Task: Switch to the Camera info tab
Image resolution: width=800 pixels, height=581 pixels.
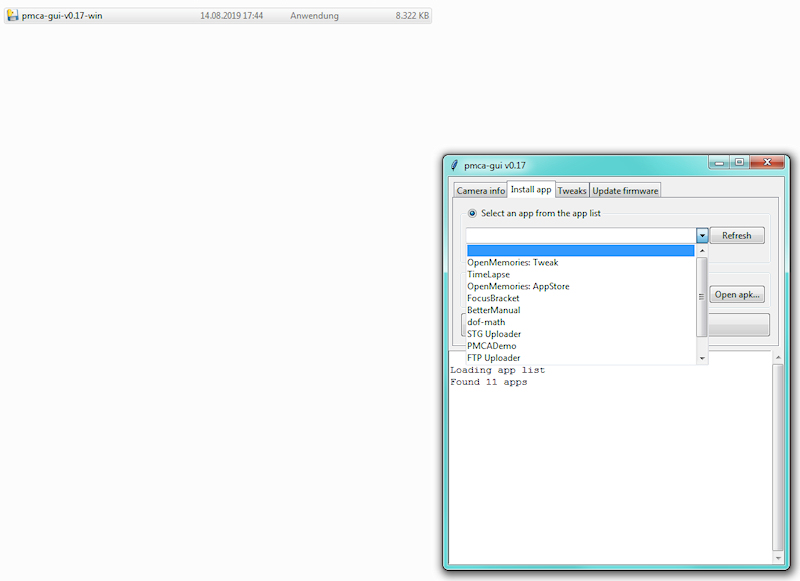Action: [480, 191]
